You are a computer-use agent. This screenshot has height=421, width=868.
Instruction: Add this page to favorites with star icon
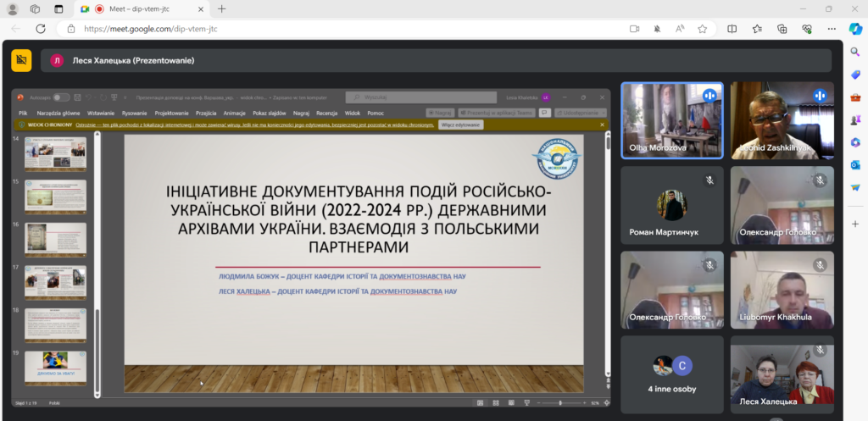702,29
